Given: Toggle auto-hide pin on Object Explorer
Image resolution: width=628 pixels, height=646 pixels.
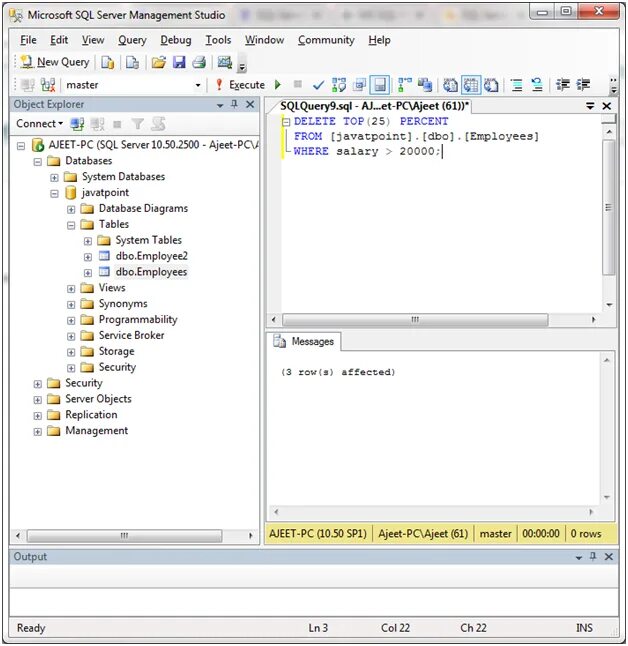Looking at the screenshot, I should 234,104.
